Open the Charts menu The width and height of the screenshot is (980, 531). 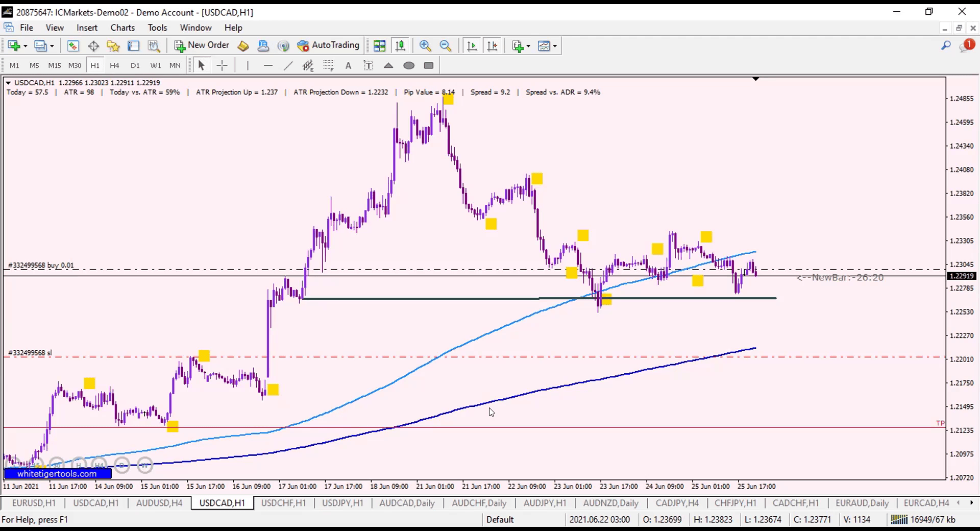122,28
